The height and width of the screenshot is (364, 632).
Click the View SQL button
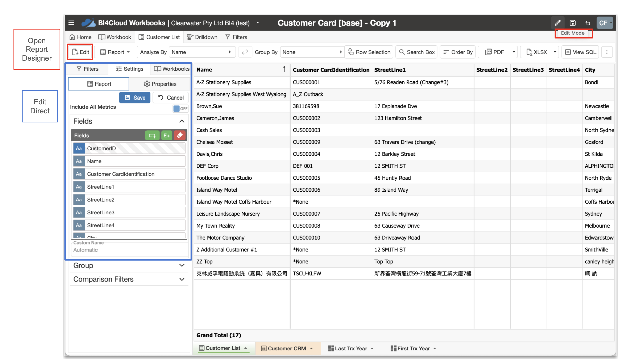(580, 52)
